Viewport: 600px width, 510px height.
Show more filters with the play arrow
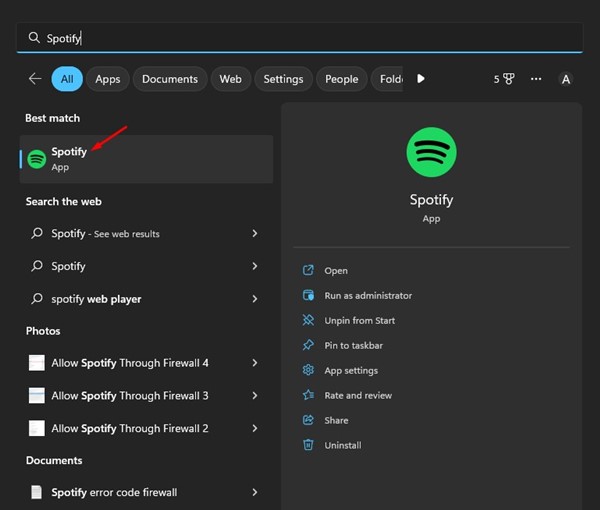[421, 79]
